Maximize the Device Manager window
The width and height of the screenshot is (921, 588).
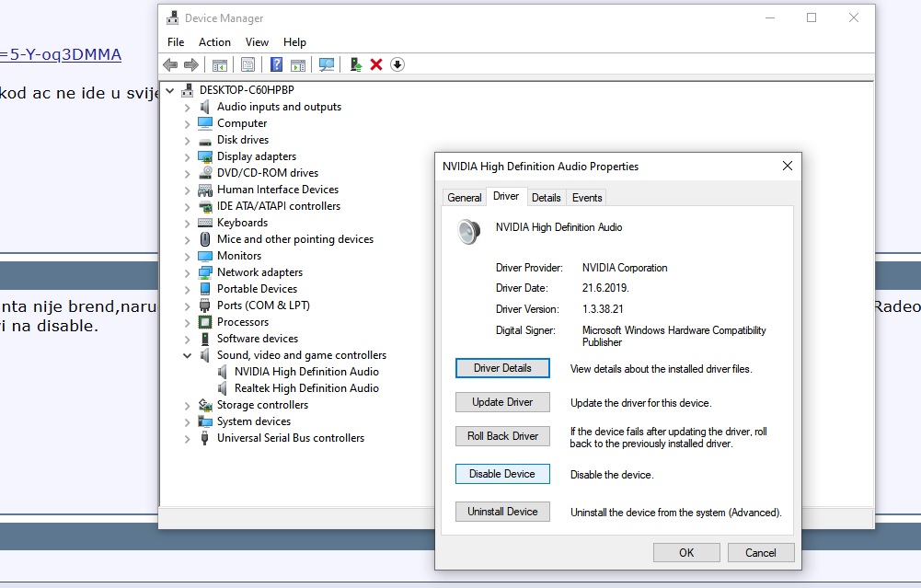(812, 18)
